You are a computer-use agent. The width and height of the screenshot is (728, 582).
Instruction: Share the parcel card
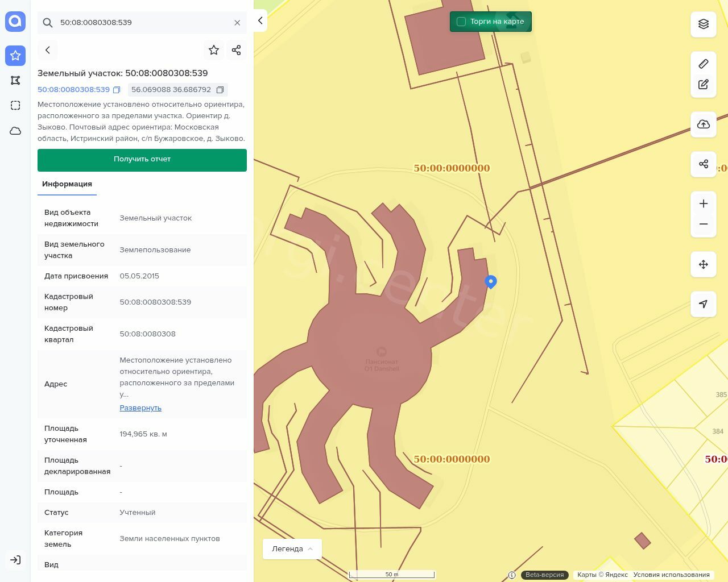coord(237,50)
